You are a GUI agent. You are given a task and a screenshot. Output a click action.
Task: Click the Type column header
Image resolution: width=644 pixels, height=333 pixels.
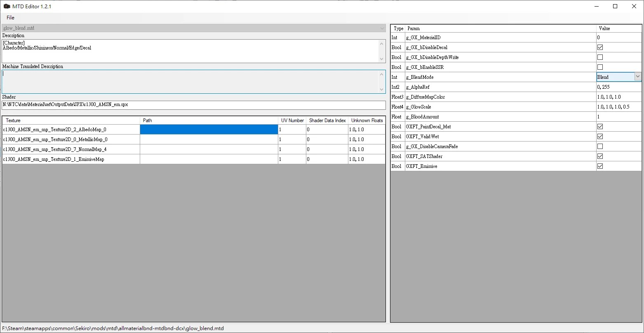398,28
